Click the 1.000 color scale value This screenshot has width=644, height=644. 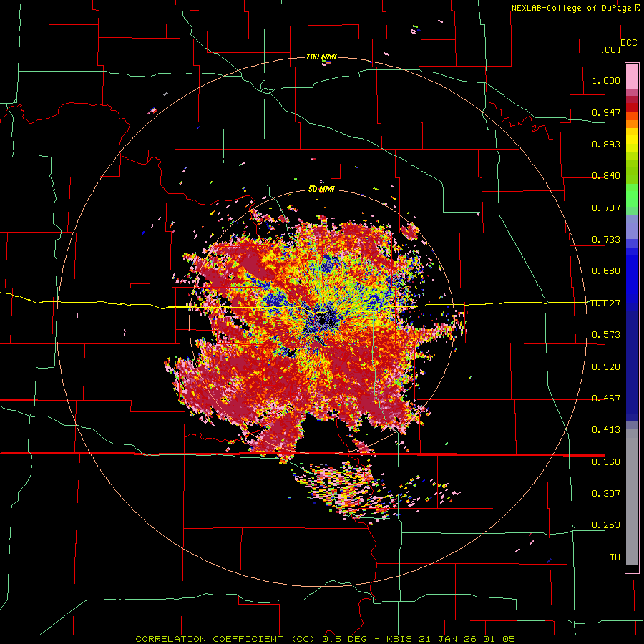coord(606,80)
